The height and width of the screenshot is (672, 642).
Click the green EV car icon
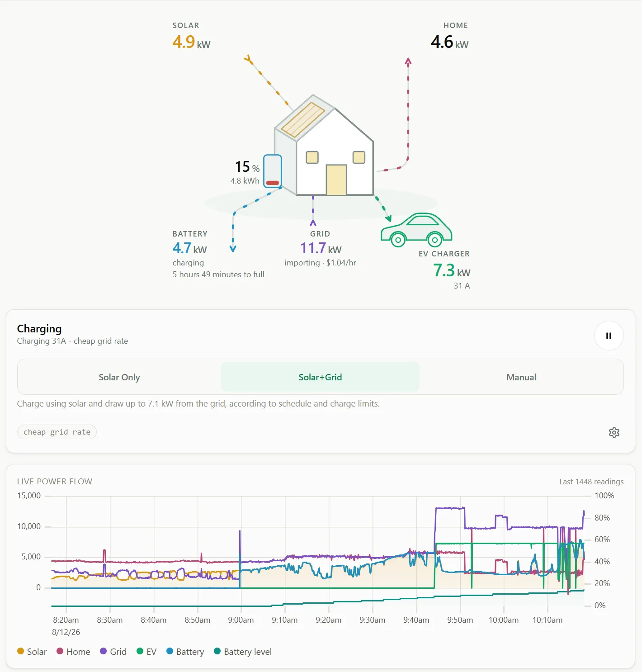tap(416, 230)
